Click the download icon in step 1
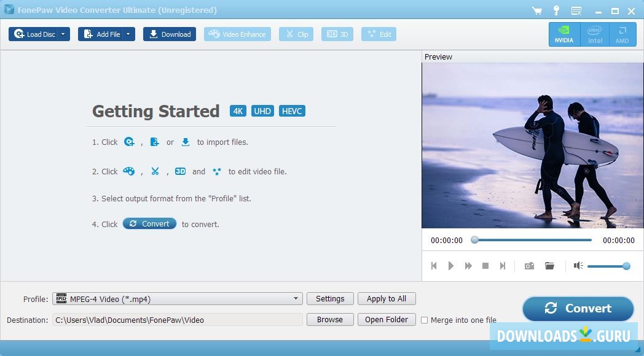644x356 pixels. click(x=186, y=142)
